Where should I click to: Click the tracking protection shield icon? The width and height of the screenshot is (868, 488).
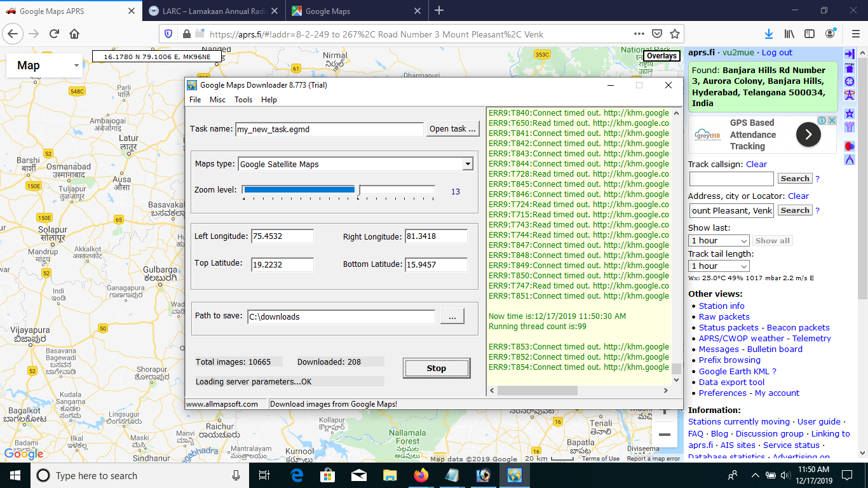[x=168, y=34]
